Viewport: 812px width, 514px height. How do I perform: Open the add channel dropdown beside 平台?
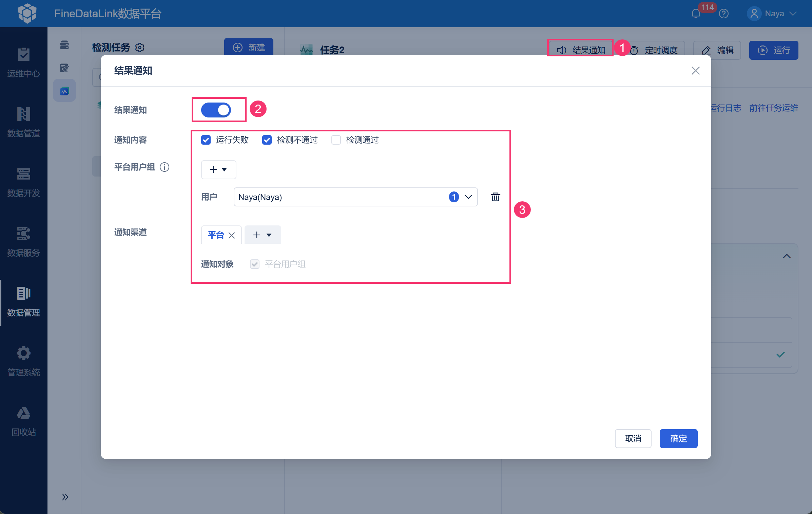pos(263,235)
